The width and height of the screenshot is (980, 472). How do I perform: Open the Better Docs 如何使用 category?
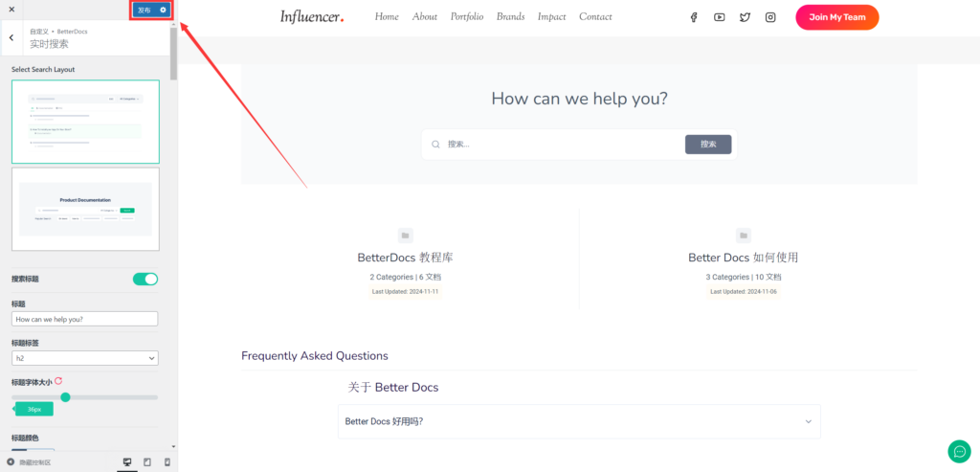click(743, 258)
